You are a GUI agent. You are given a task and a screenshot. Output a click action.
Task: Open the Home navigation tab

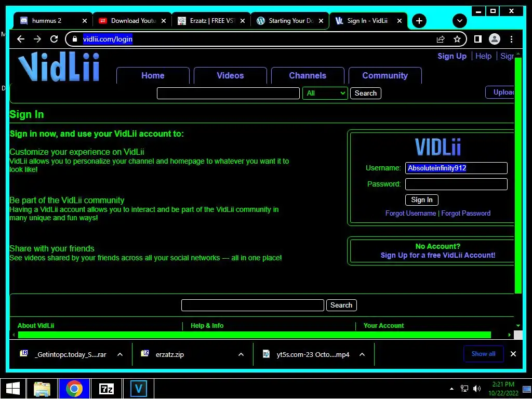(x=153, y=75)
